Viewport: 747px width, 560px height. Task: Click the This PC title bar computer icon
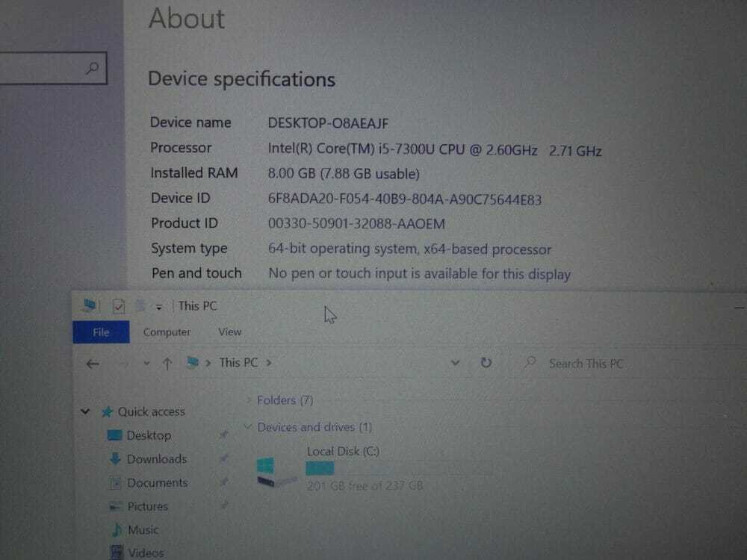tap(89, 305)
